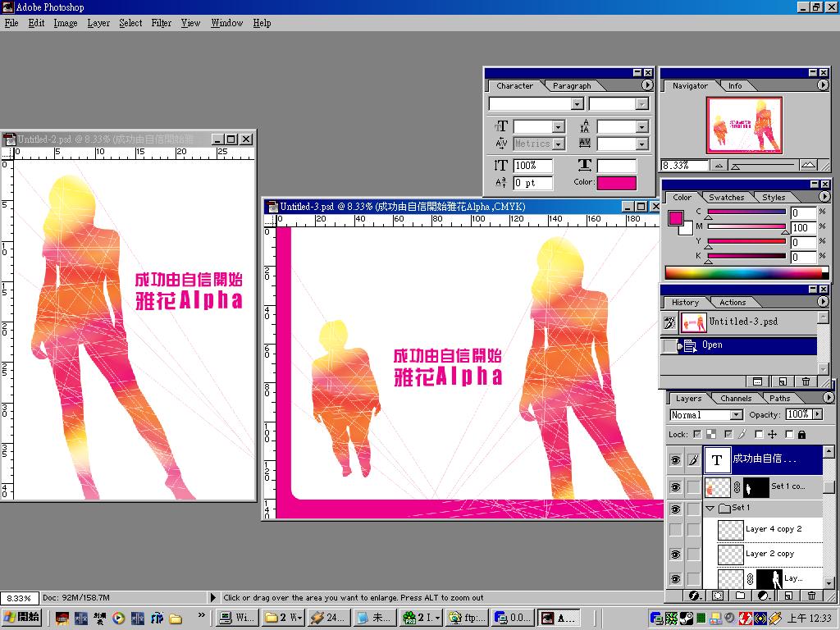Open the tracking dropdown in Character palette
840x630 pixels.
pyautogui.click(x=641, y=144)
